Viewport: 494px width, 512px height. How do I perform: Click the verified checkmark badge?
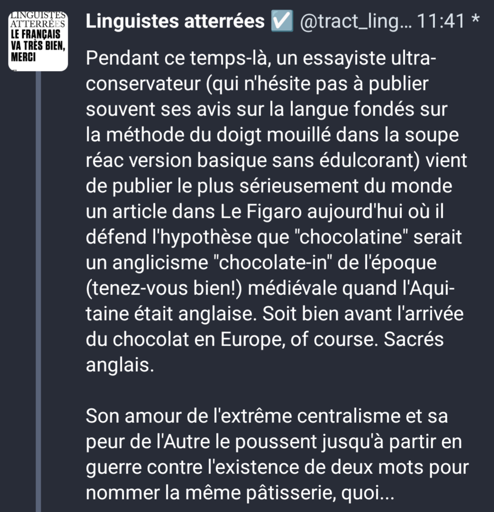tap(282, 21)
